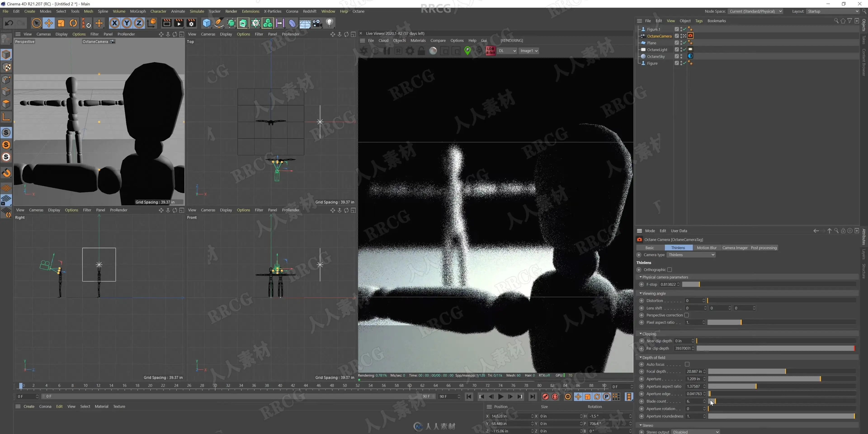Open the Octane menu in menu bar

(358, 11)
